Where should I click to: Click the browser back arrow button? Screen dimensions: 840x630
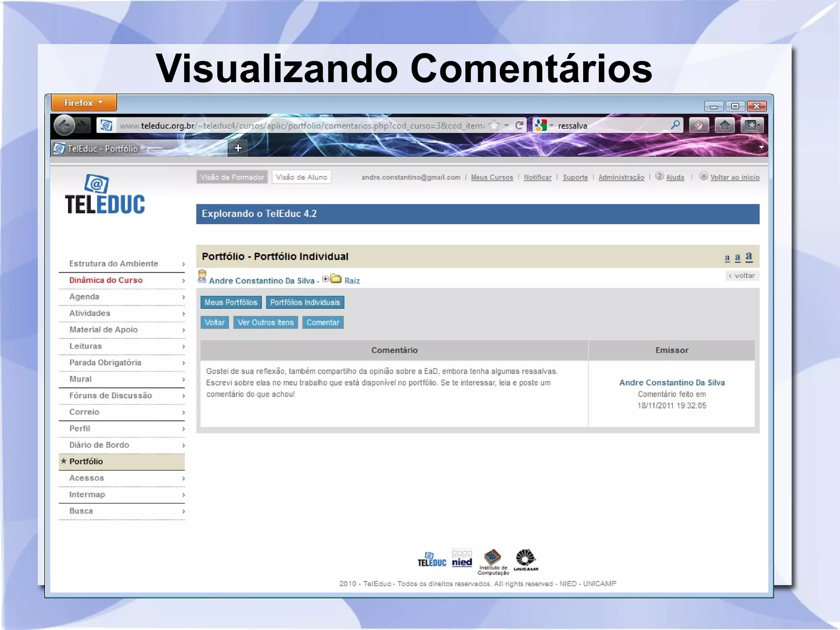64,125
